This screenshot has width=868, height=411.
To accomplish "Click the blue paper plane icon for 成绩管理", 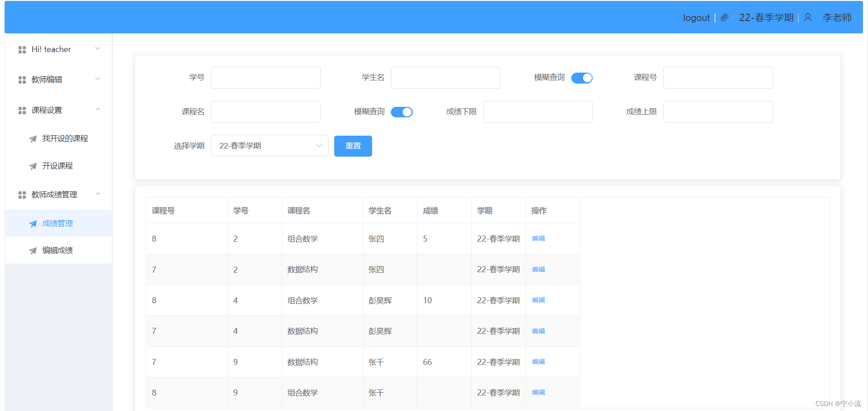I will click(x=33, y=224).
